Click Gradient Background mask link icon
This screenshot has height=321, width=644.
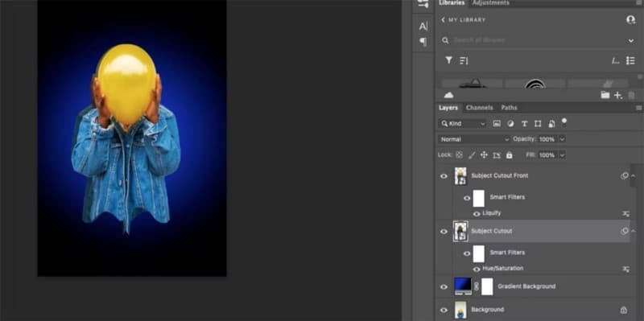pos(477,286)
